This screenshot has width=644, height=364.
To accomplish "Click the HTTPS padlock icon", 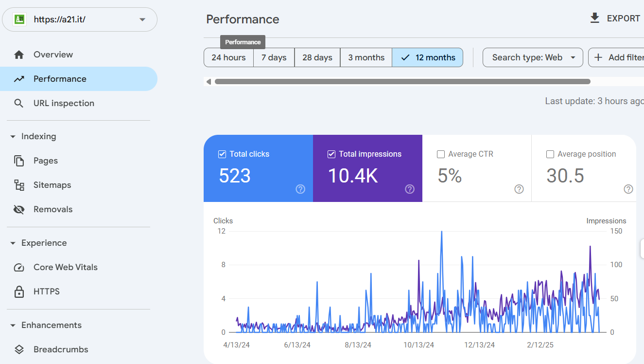I will pos(19,291).
